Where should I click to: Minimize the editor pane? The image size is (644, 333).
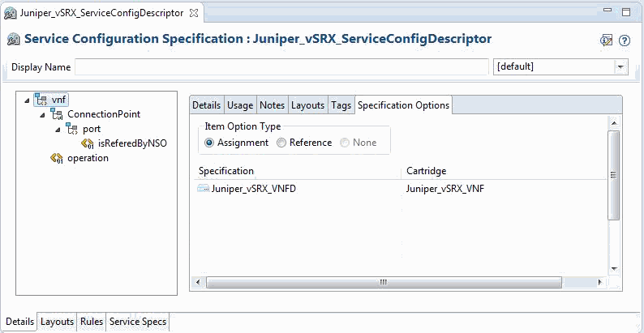pyautogui.click(x=608, y=11)
